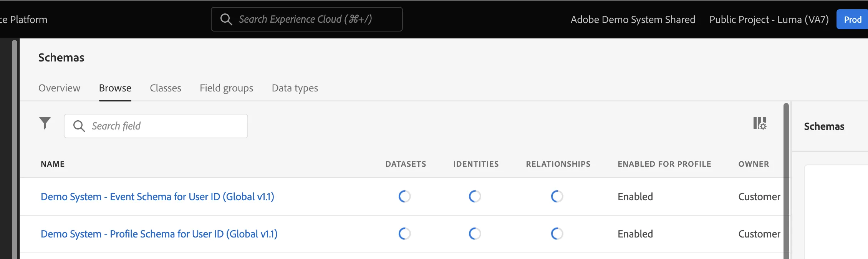Click the IDENTITIES column header
Viewport: 868px width, 259px height.
point(476,164)
